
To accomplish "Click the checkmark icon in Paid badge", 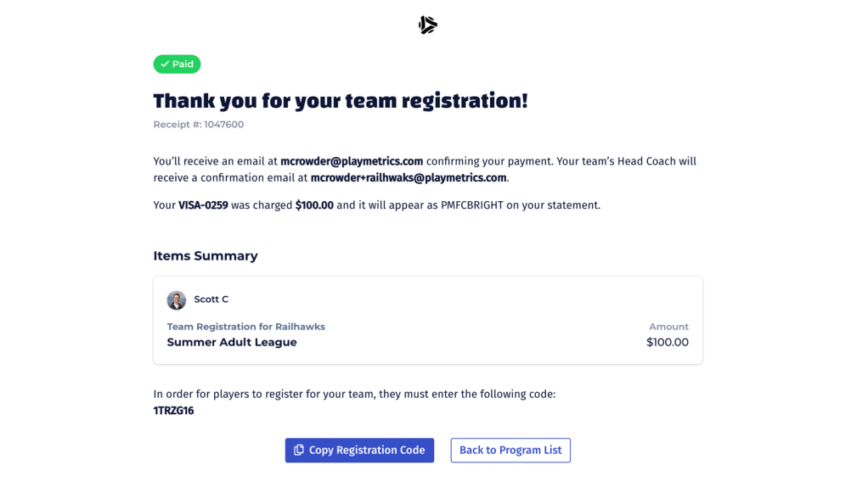I will tap(165, 64).
